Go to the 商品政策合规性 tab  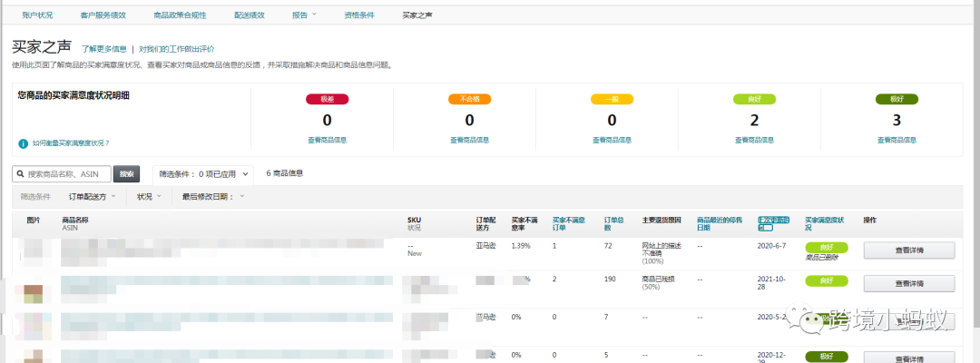coord(180,15)
